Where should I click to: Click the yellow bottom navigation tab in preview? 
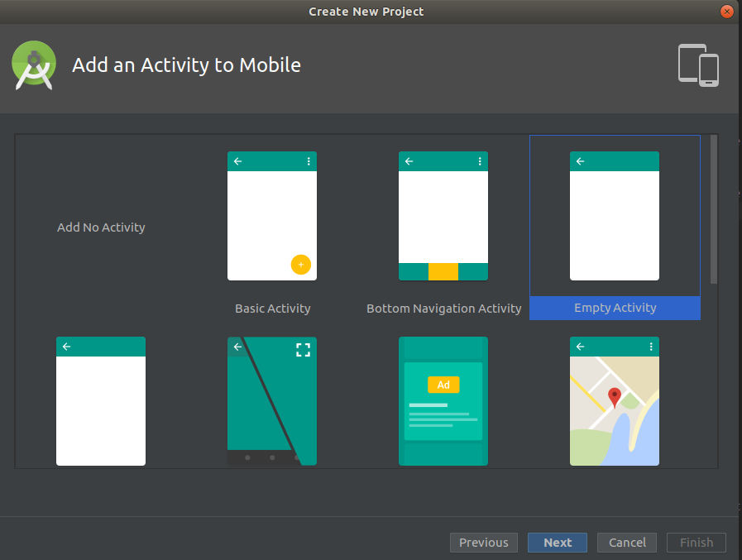443,271
